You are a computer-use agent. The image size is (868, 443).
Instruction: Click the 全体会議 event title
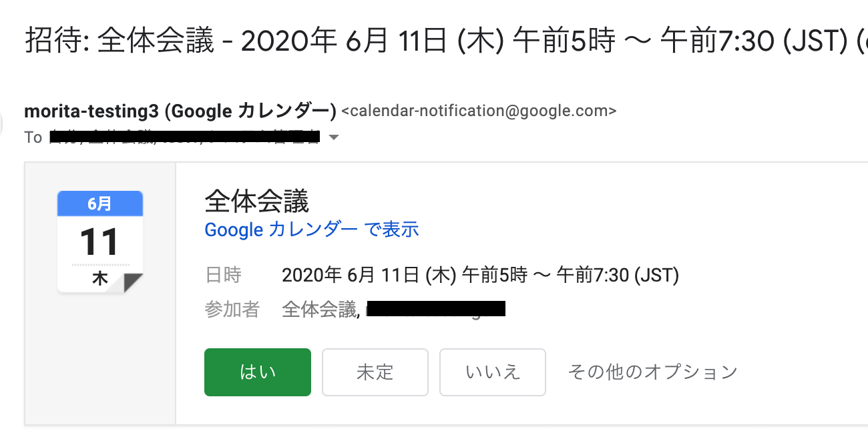(256, 201)
